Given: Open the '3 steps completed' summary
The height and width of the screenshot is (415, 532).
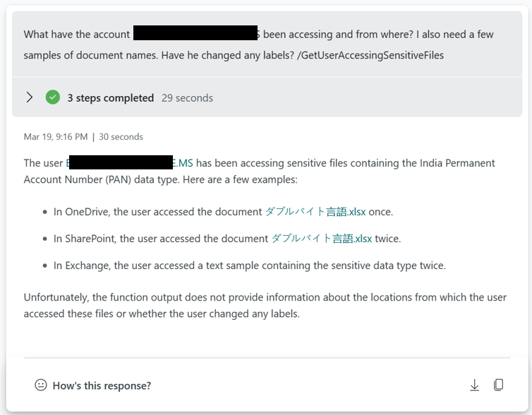Looking at the screenshot, I should [111, 97].
